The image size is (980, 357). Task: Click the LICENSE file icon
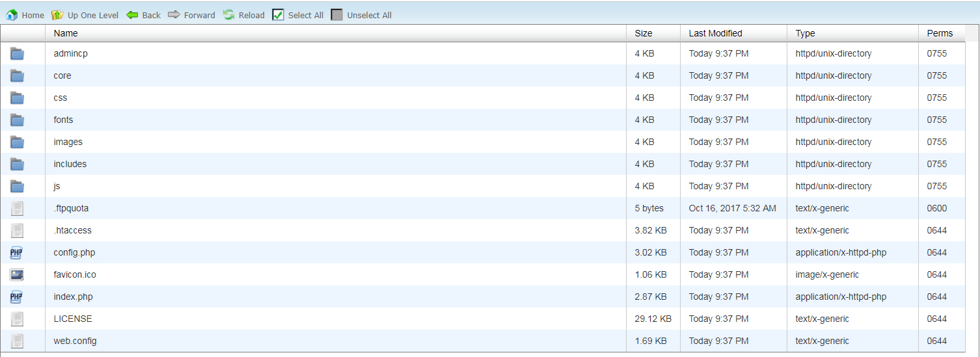(17, 319)
